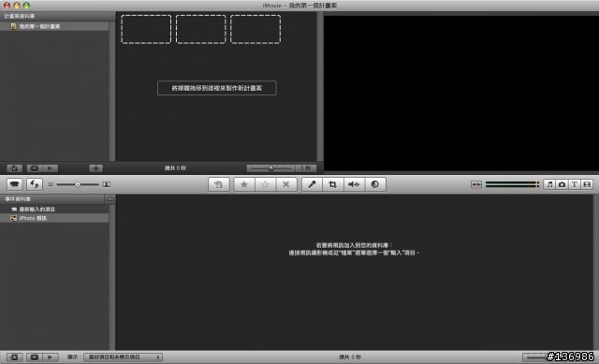Select 我的第一個計畫案 in project library

[x=54, y=26]
